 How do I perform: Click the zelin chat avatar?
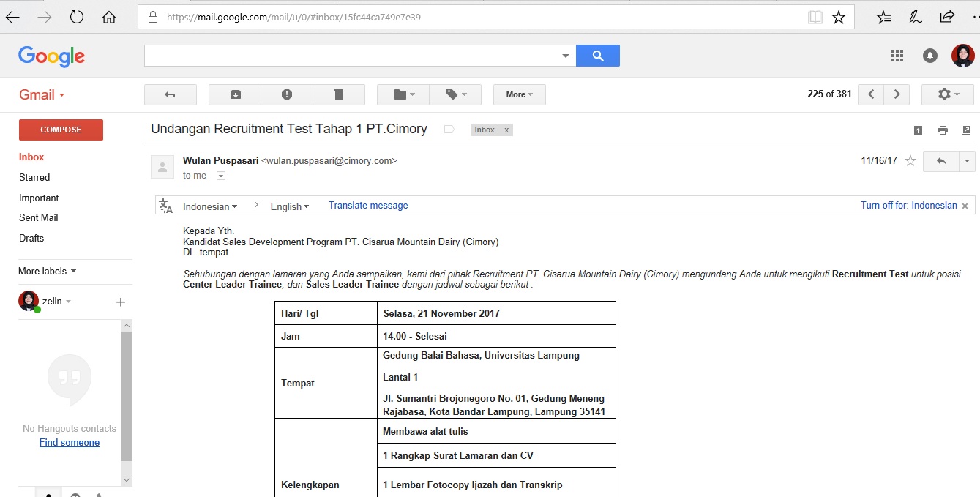click(29, 301)
